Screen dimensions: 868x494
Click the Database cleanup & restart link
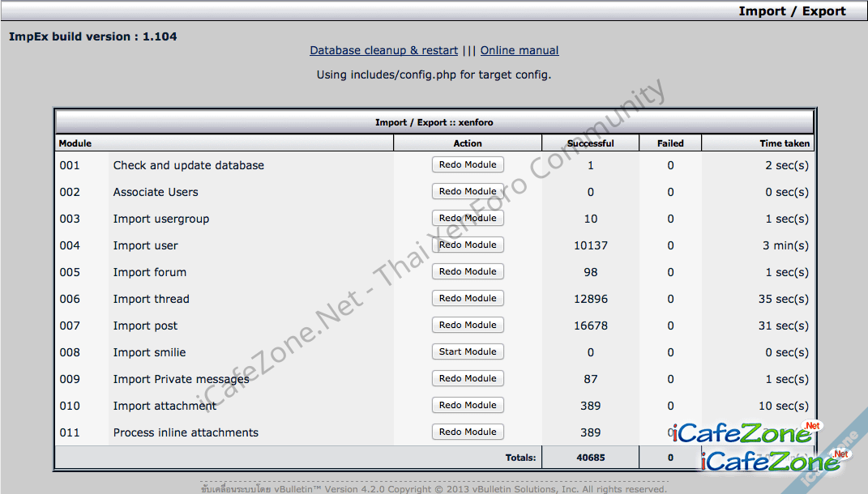383,50
